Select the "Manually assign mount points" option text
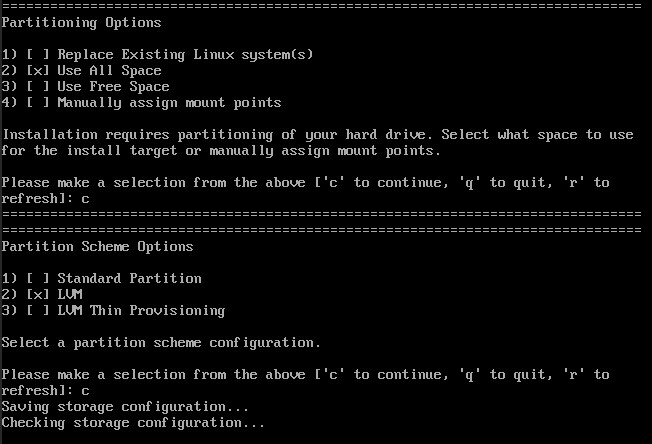Viewport: 652px width, 444px height. 169,102
